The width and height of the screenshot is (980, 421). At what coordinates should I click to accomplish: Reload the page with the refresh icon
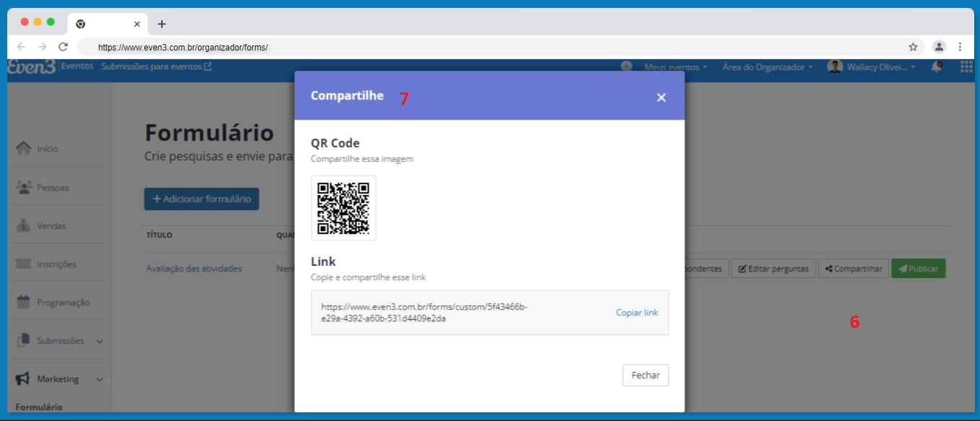click(x=63, y=47)
